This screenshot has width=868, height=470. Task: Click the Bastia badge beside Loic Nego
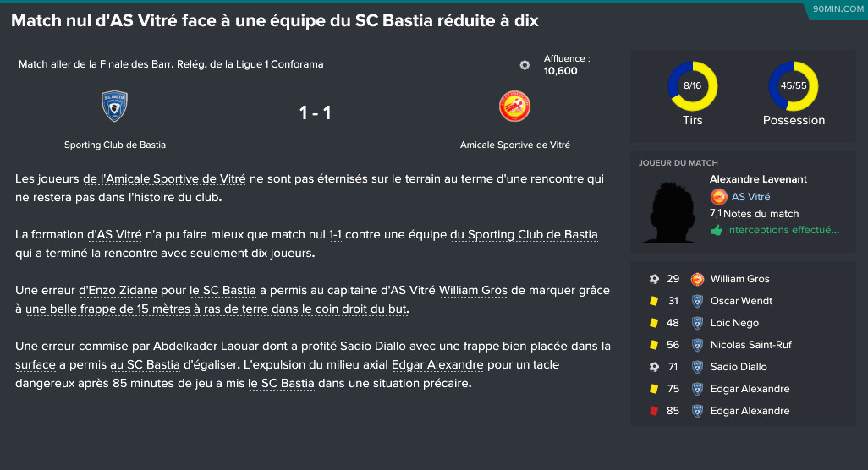697,323
